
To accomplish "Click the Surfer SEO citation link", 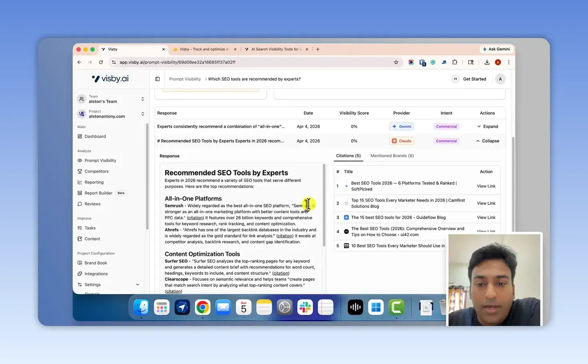I will click(x=280, y=273).
